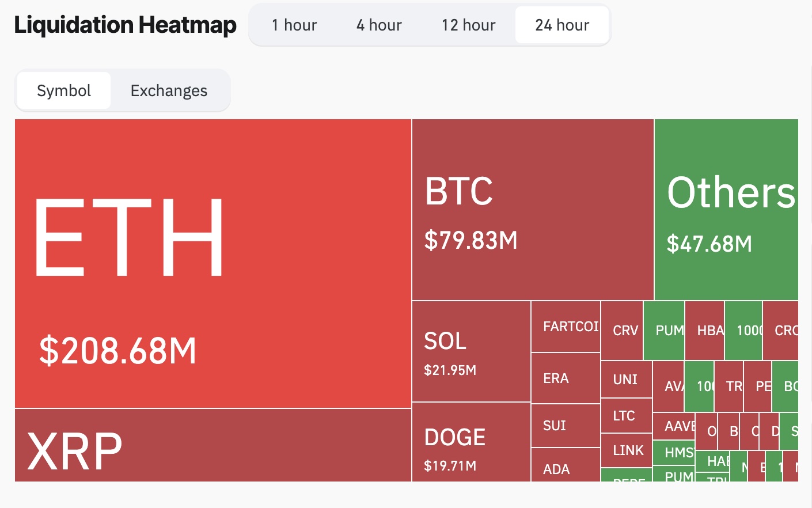This screenshot has width=812, height=508.
Task: Toggle the heatmap to Exchanges view
Action: 168,90
